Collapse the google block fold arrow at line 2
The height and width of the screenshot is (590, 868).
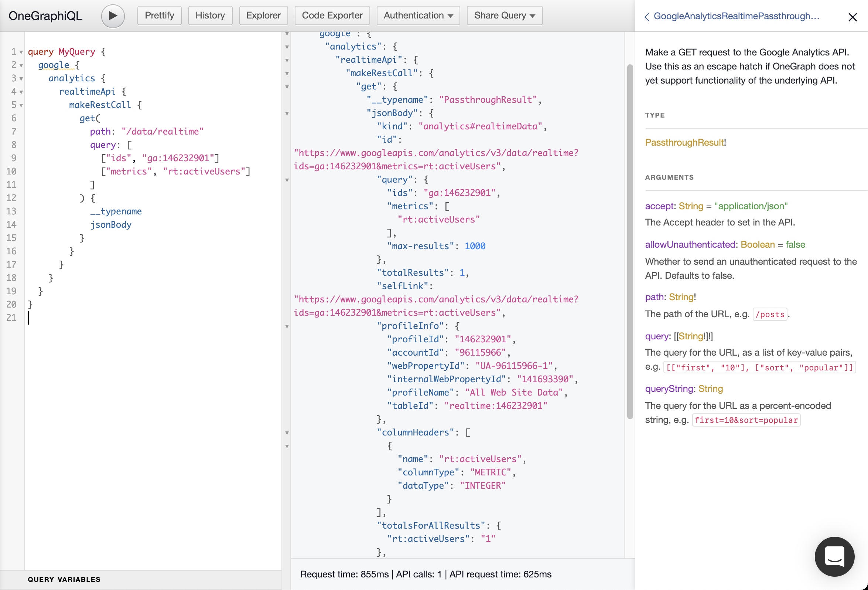(21, 66)
